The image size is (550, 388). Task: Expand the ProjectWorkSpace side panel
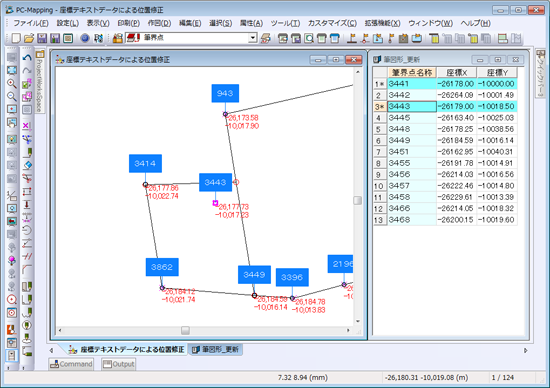pyautogui.click(x=40, y=81)
